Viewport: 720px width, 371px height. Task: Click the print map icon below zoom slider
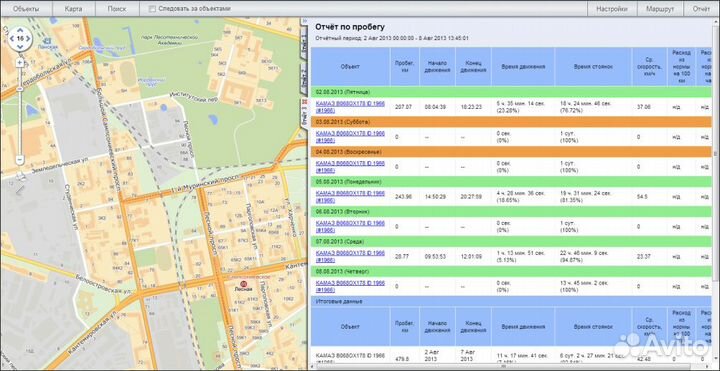point(20,175)
